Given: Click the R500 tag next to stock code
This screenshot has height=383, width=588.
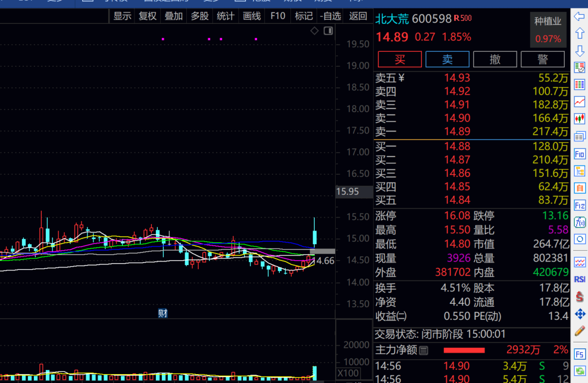Looking at the screenshot, I should pos(463,18).
